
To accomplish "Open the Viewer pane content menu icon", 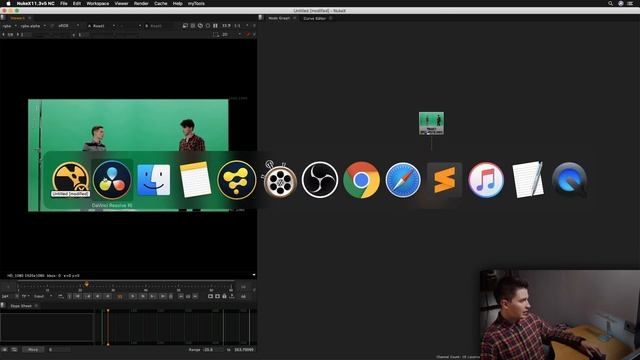I will click(x=3, y=18).
